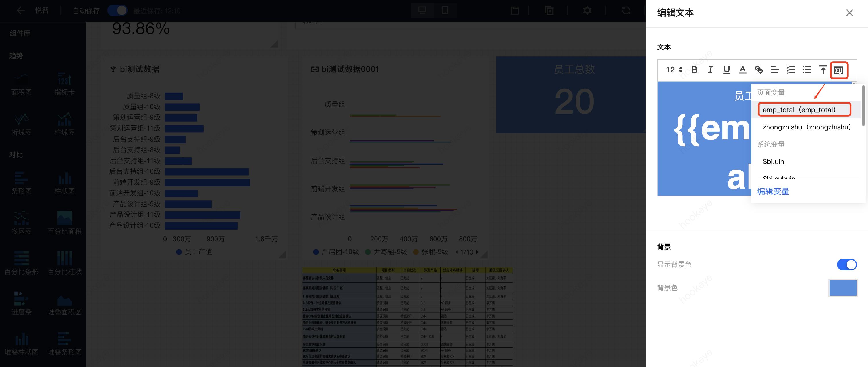Choose the $bi.uin system variable
The image size is (868, 367).
[773, 162]
